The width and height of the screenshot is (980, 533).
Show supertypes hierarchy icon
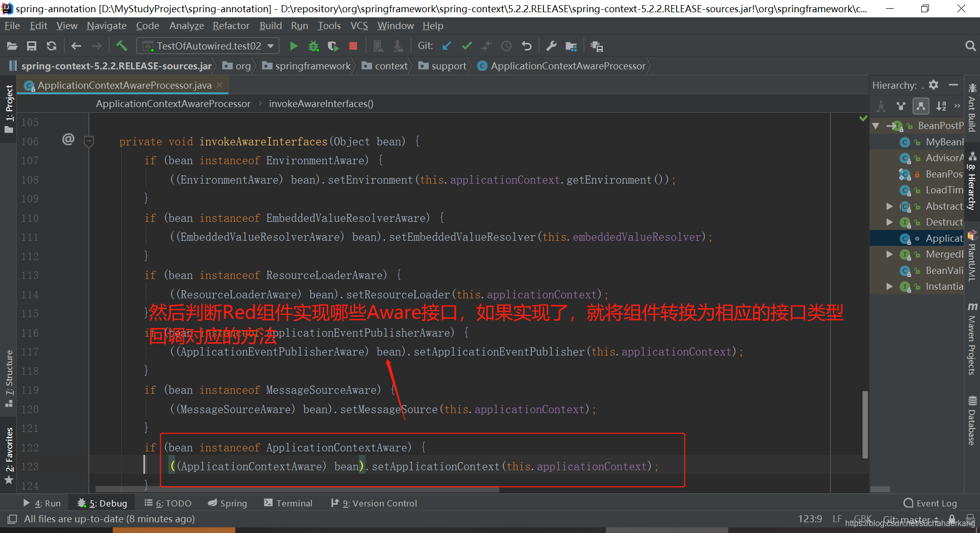point(901,106)
